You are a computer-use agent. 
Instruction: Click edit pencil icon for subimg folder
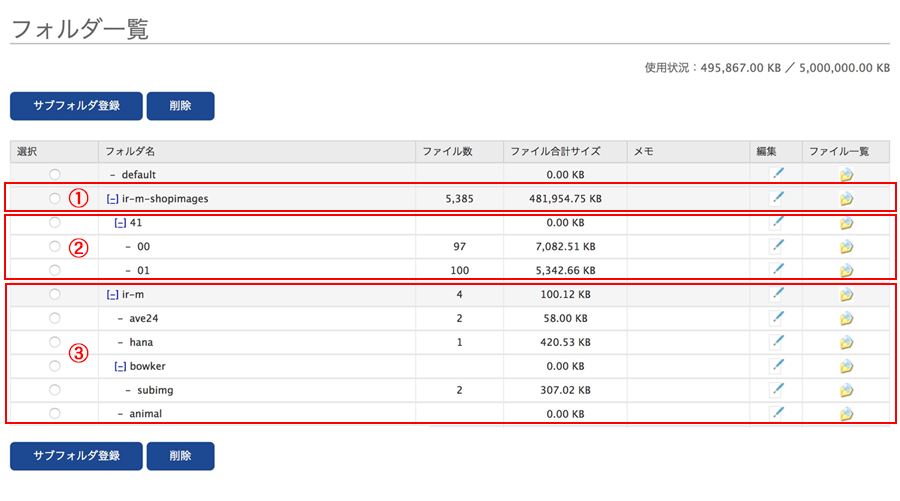777,389
